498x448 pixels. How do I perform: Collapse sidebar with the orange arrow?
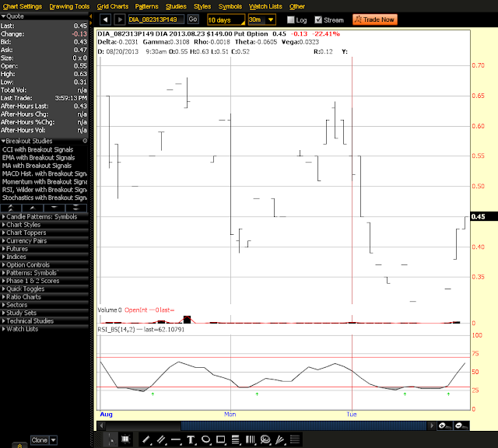click(x=90, y=16)
